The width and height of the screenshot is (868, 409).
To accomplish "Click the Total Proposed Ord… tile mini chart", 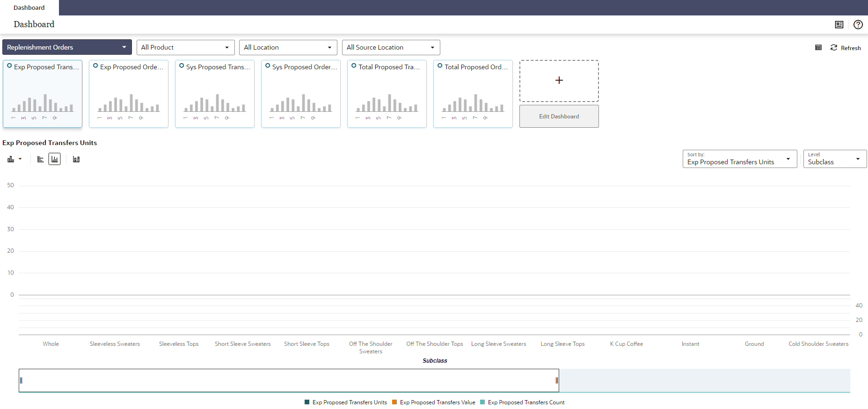I will 473,106.
